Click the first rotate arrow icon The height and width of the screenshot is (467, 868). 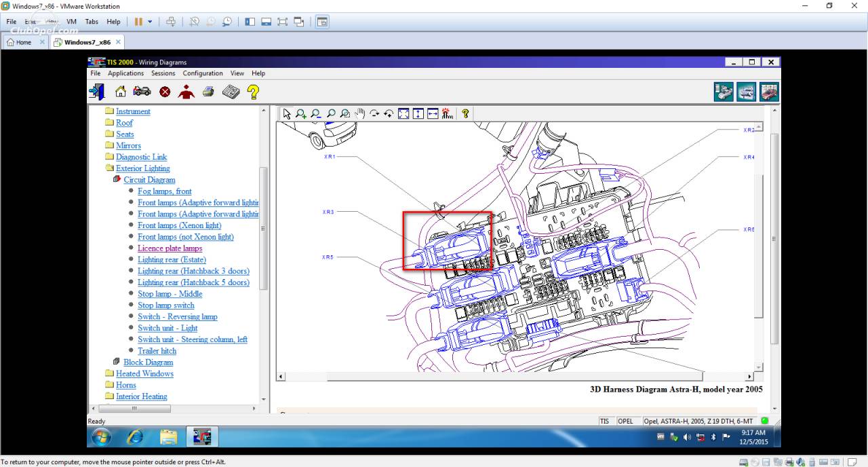pyautogui.click(x=374, y=114)
